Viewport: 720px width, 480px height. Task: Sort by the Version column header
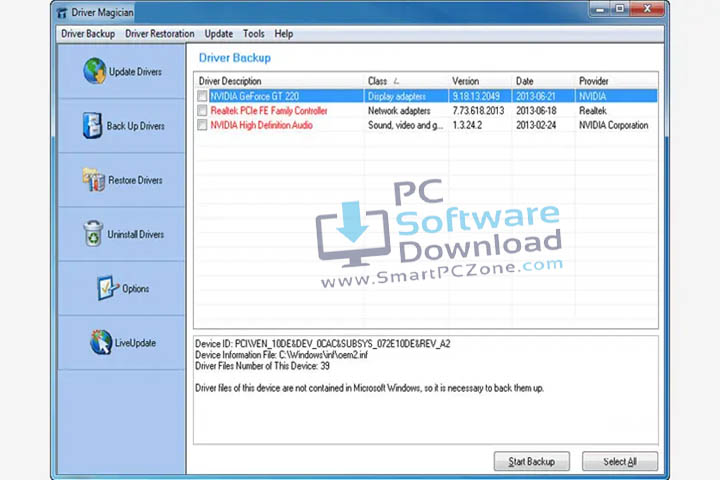[480, 81]
